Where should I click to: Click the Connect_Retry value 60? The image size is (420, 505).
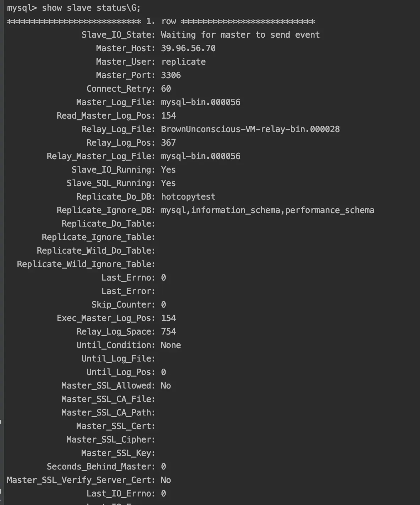coord(166,89)
